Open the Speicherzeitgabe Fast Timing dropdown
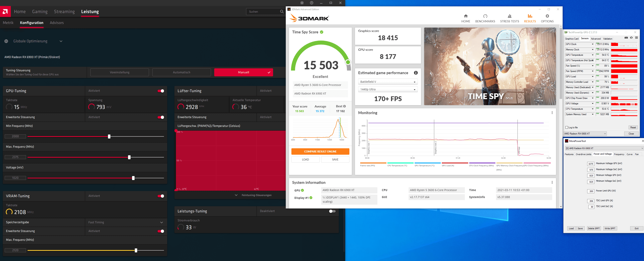Viewport: 644px width, 261px height. (126, 222)
